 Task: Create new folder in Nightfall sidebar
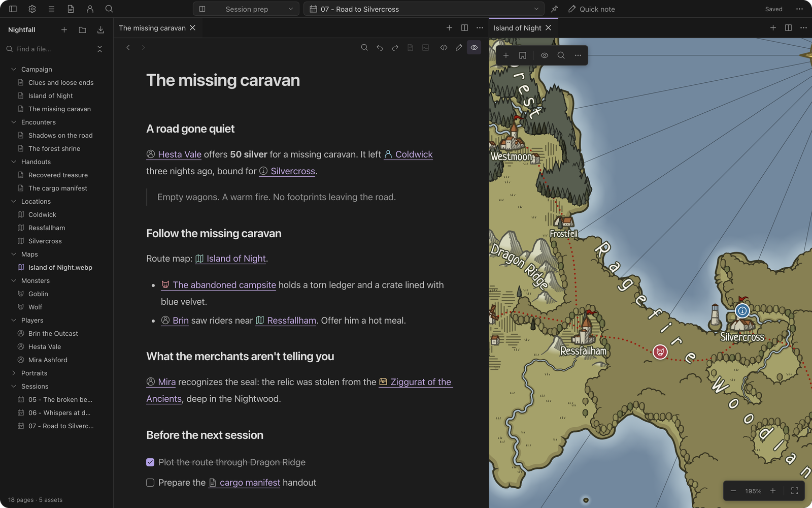click(x=83, y=30)
